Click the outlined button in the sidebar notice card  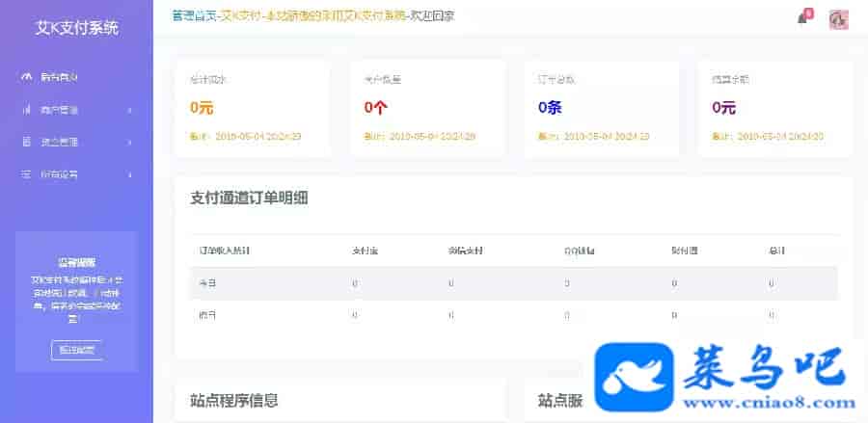coord(76,350)
